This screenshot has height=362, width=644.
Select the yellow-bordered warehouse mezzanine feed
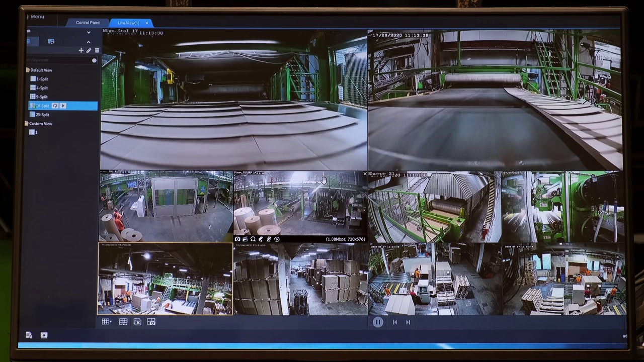[x=165, y=279]
